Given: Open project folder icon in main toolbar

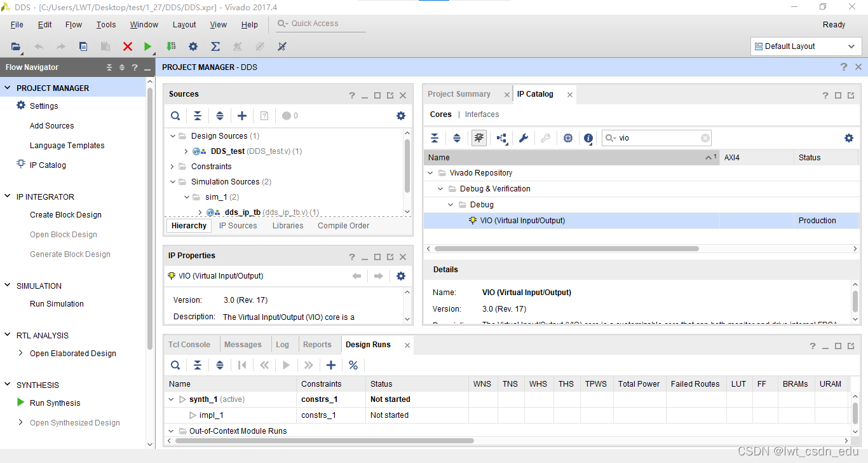Looking at the screenshot, I should [x=16, y=46].
